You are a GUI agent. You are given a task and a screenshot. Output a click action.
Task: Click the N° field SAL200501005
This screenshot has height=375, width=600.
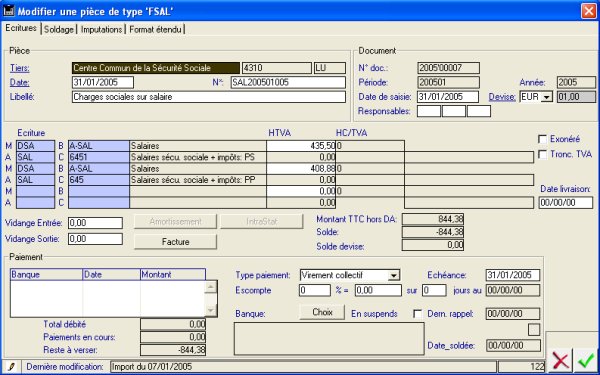tap(288, 82)
